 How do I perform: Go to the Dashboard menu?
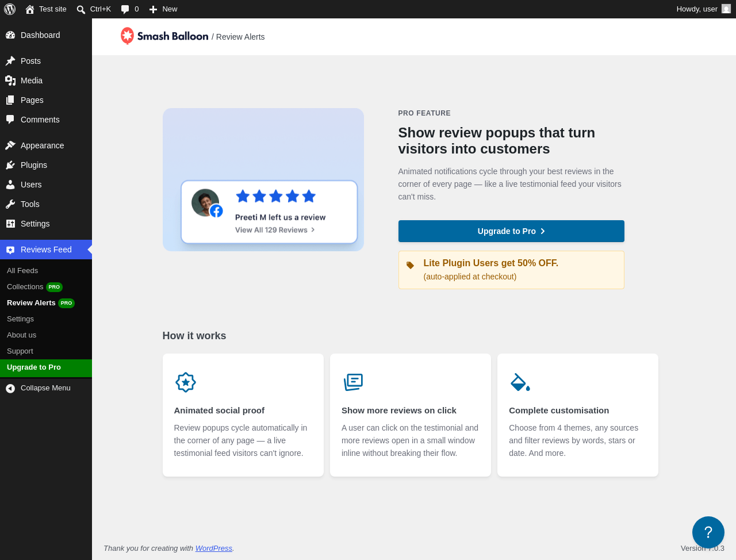(x=46, y=35)
